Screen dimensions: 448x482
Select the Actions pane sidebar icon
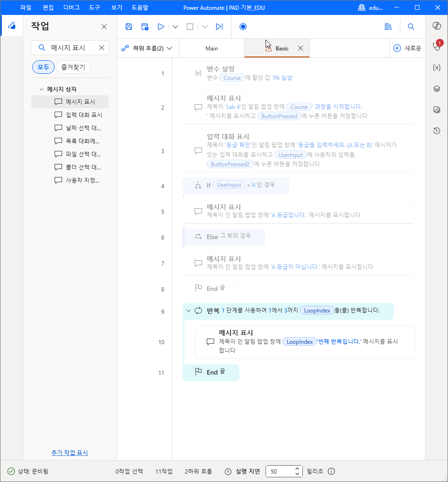click(12, 26)
